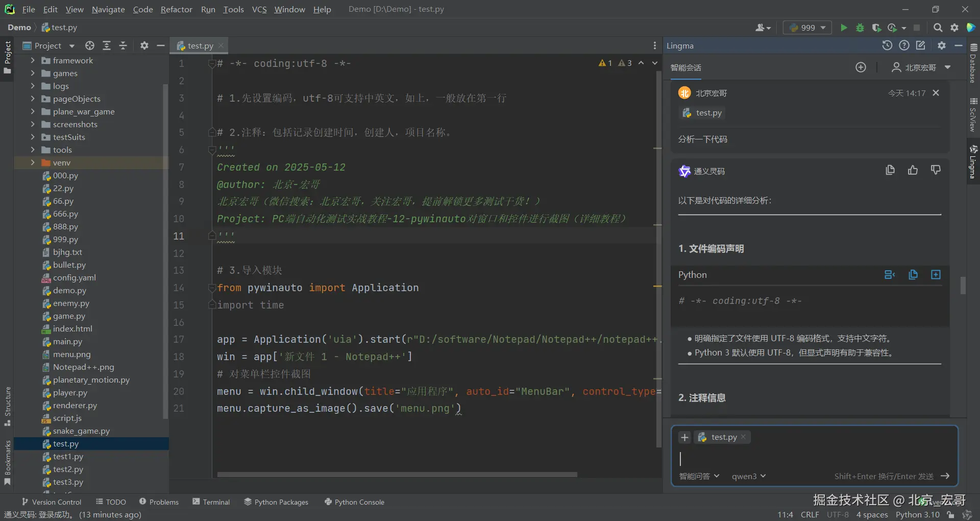
Task: Toggle the Bookmarks tool window strip
Action: coord(7,463)
